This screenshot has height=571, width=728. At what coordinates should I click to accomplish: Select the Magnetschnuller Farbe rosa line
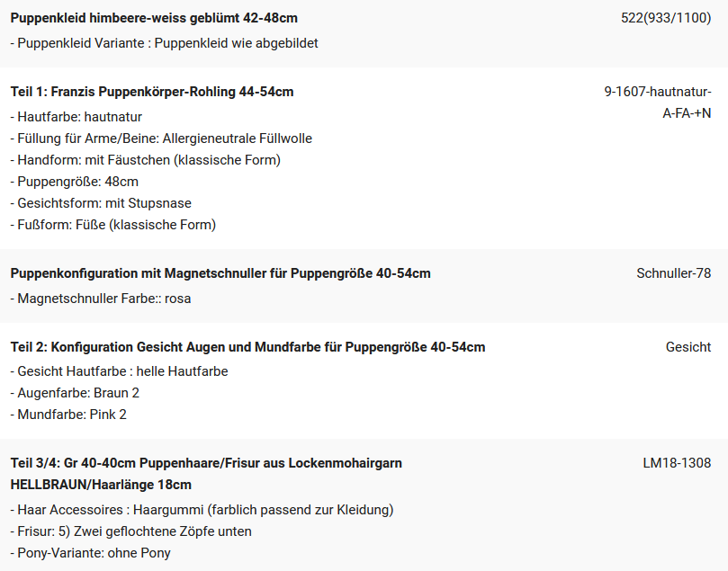click(x=100, y=299)
